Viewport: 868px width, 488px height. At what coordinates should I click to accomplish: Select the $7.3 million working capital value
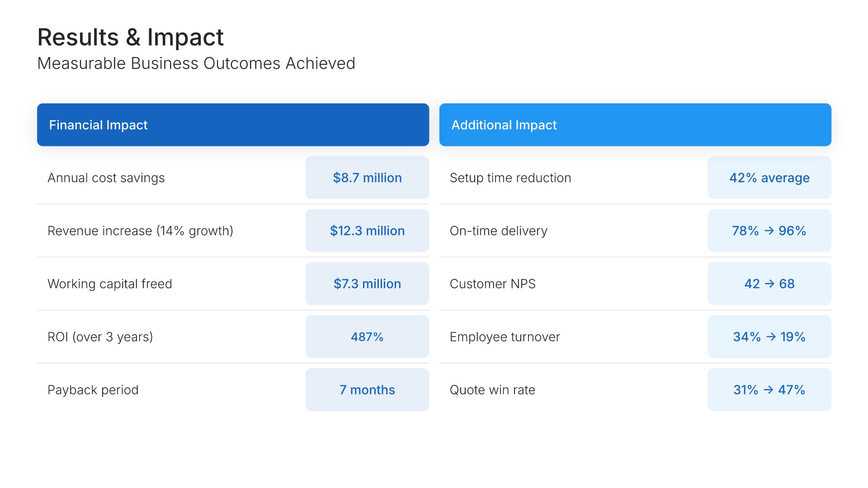(x=367, y=284)
